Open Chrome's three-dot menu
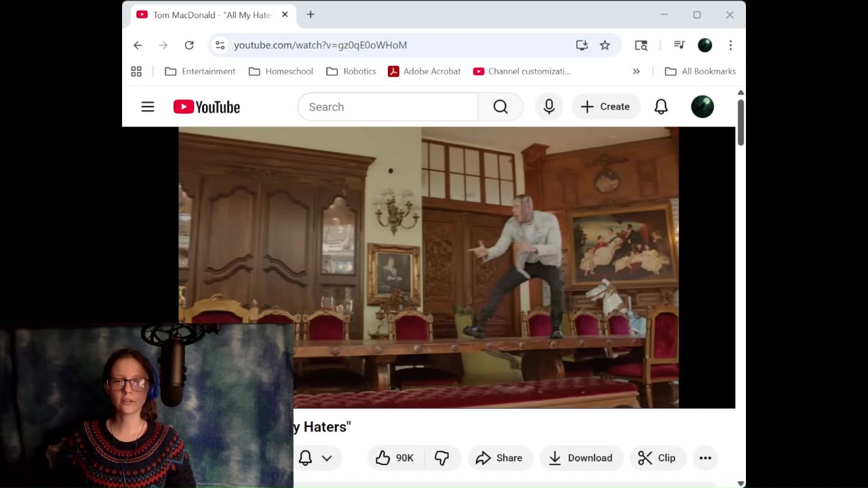The height and width of the screenshot is (488, 868). pos(730,45)
